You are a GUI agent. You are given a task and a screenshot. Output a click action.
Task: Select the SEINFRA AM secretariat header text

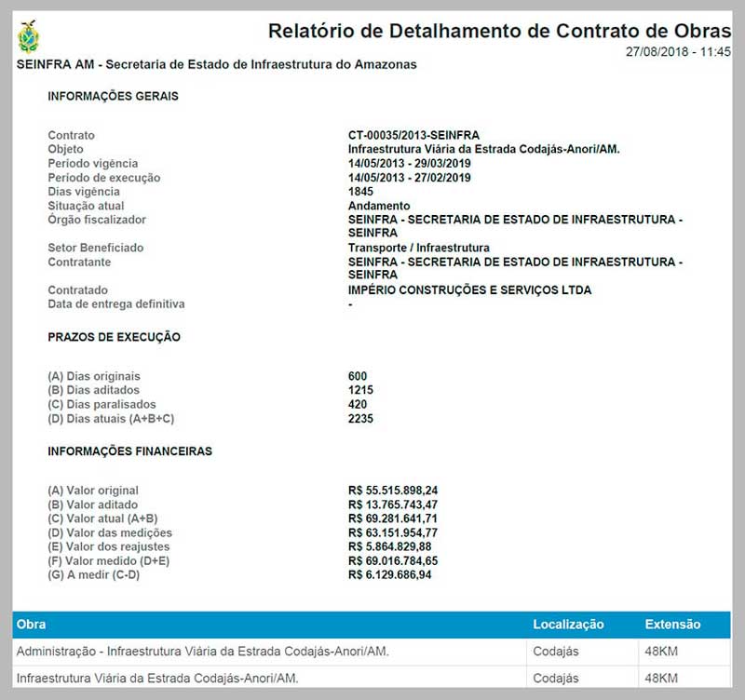(217, 65)
